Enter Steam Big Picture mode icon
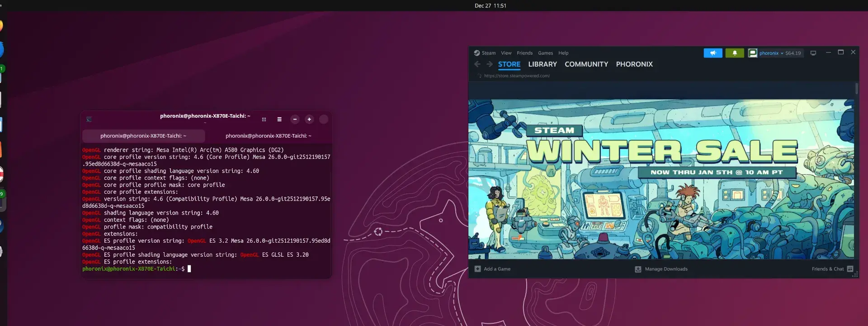Screen dimensions: 868x326 pos(813,53)
